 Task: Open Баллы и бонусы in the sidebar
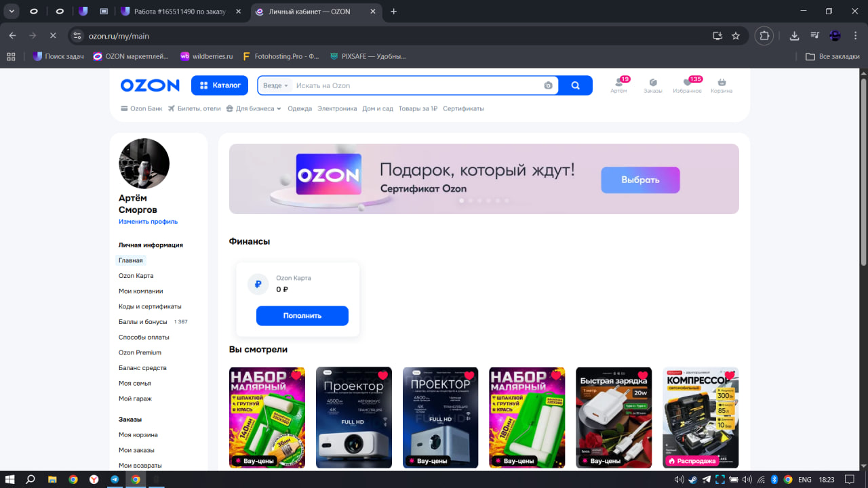coord(143,322)
